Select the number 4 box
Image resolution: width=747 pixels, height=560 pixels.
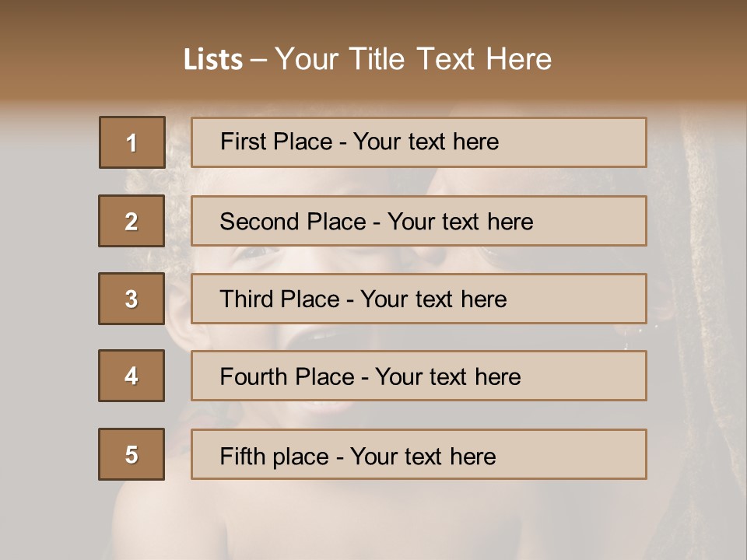point(132,376)
